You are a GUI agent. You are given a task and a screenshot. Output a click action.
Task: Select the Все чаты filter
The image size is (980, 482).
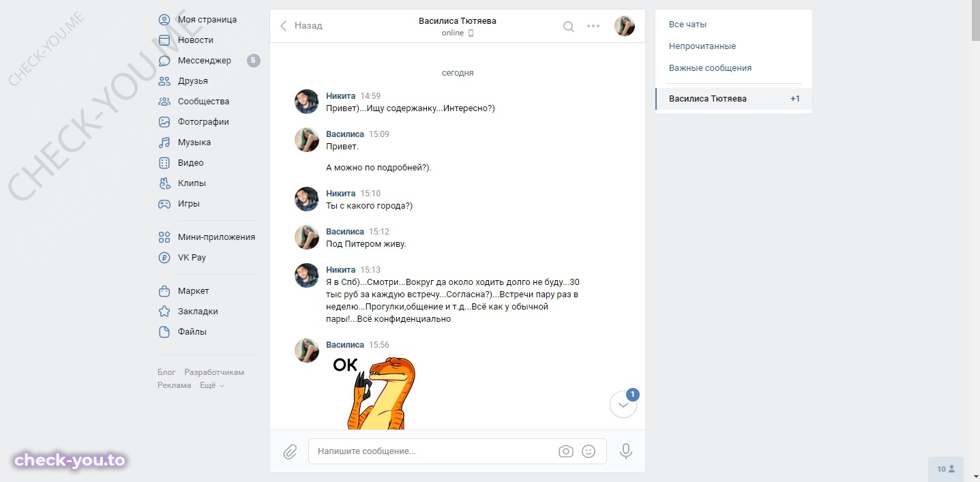[687, 25]
